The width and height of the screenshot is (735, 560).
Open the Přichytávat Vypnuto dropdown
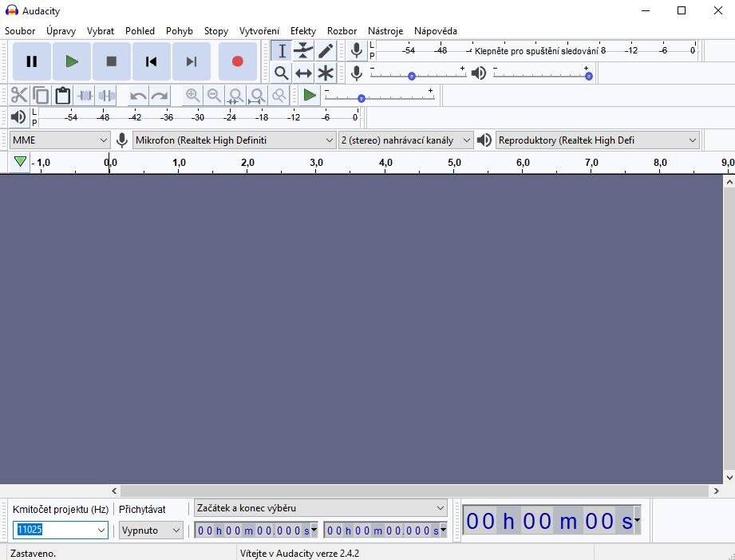(151, 530)
